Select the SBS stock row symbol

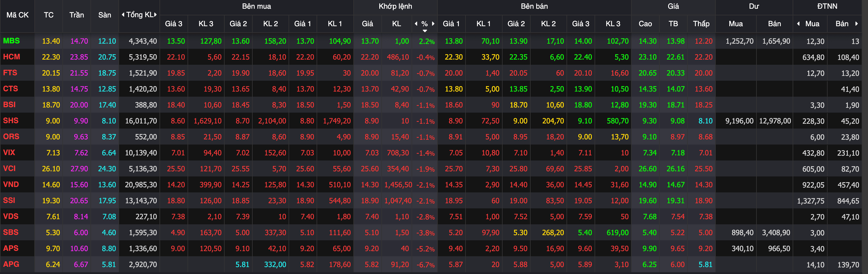(11, 232)
